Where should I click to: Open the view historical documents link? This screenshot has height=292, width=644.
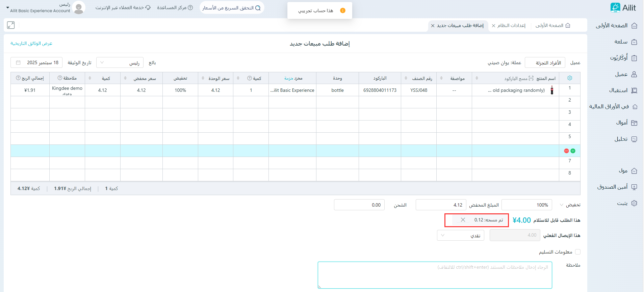[31, 44]
